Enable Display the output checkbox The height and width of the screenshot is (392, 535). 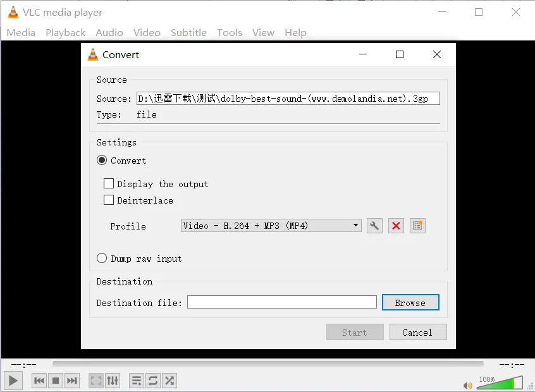[109, 184]
